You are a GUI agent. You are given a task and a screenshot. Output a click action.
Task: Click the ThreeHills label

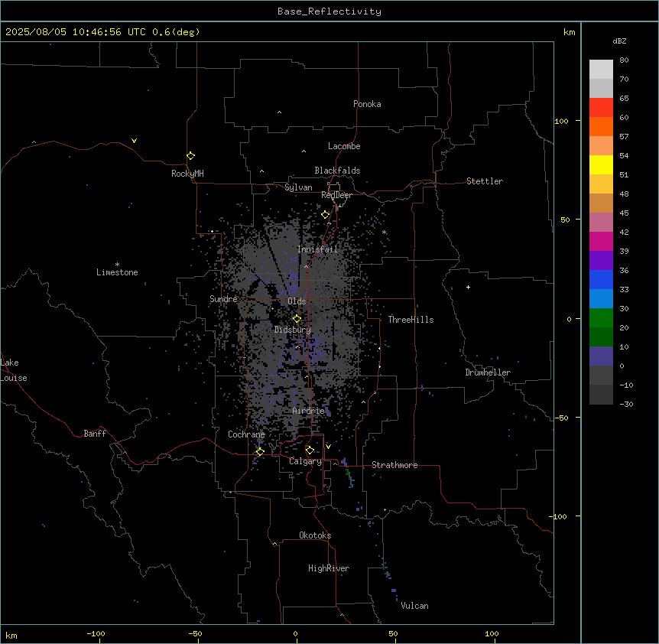point(411,320)
